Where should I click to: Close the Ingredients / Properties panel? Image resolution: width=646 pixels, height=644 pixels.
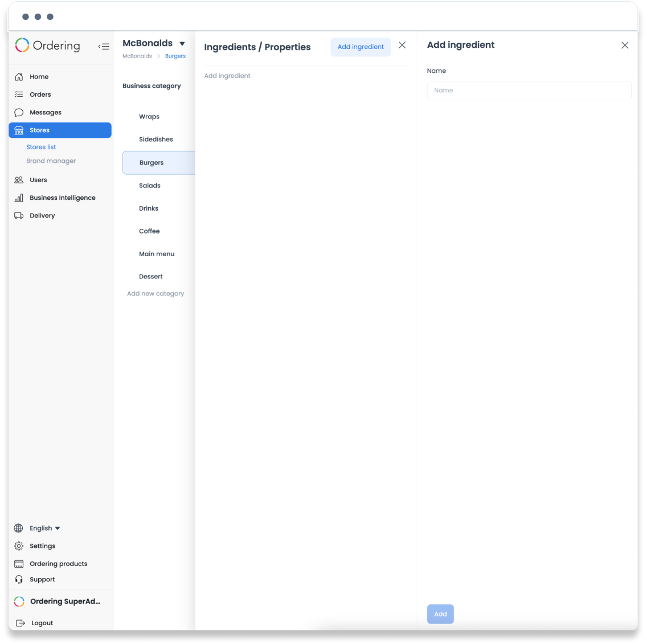coord(402,46)
